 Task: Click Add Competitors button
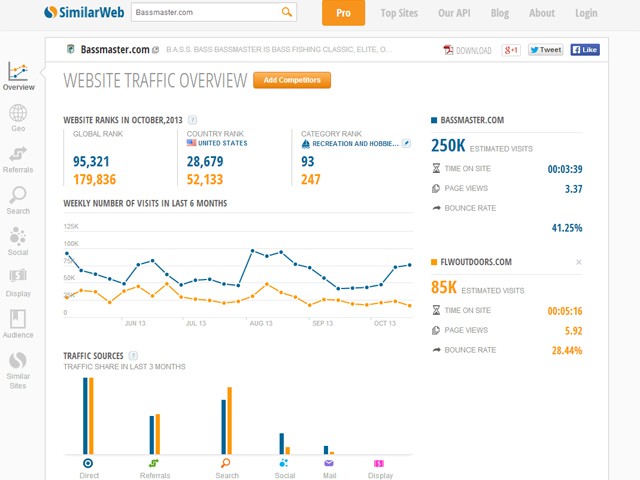pyautogui.click(x=292, y=80)
